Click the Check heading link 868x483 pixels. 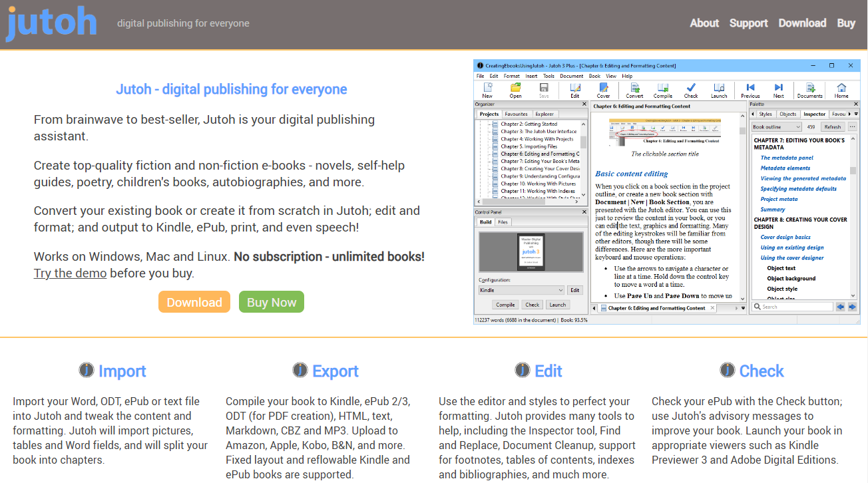pyautogui.click(x=761, y=371)
